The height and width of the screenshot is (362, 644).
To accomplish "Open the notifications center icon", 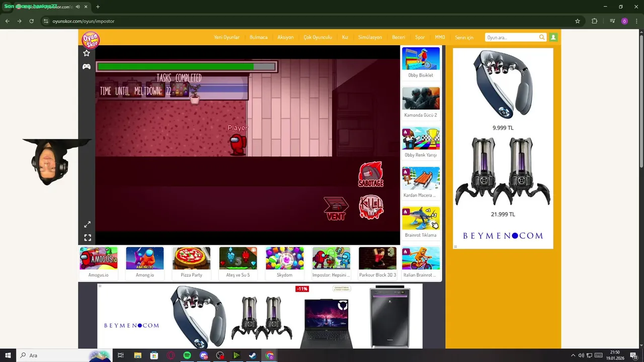I will tap(633, 355).
